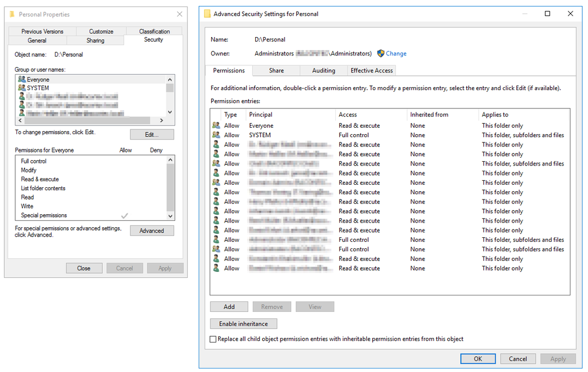Select SYSTEM icon in Group or user names
The width and height of the screenshot is (588, 372).
tap(22, 88)
